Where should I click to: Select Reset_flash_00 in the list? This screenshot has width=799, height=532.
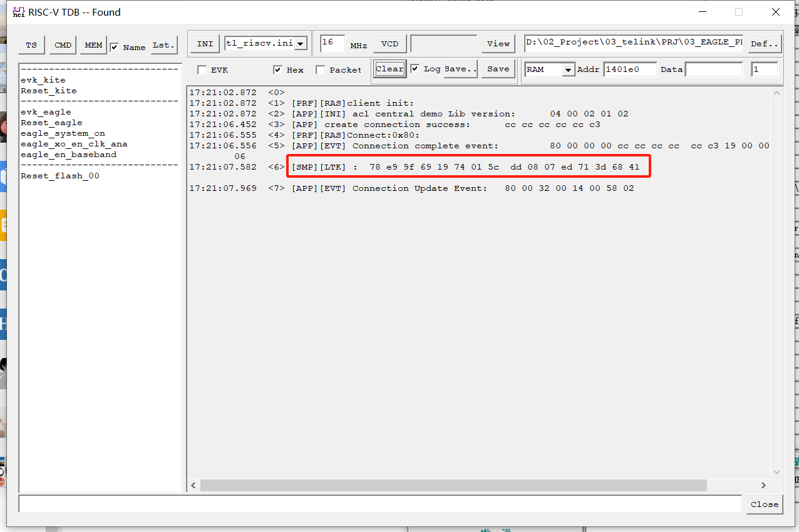60,176
